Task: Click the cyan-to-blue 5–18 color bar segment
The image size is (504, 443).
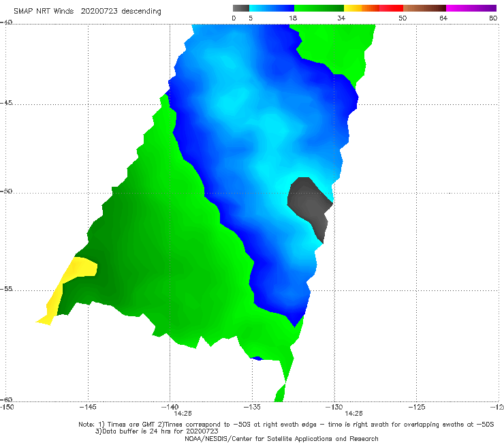Action: (x=272, y=8)
